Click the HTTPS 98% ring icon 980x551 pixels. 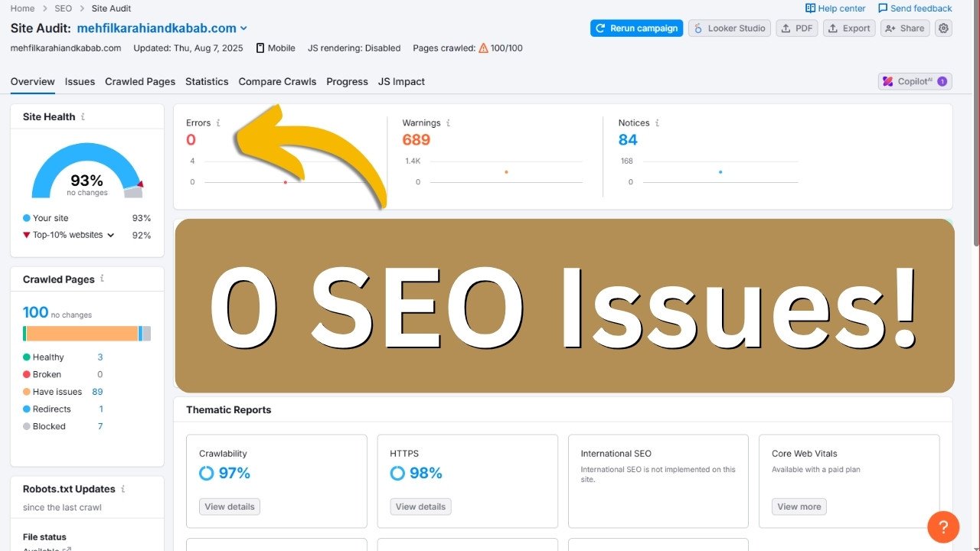pos(397,473)
